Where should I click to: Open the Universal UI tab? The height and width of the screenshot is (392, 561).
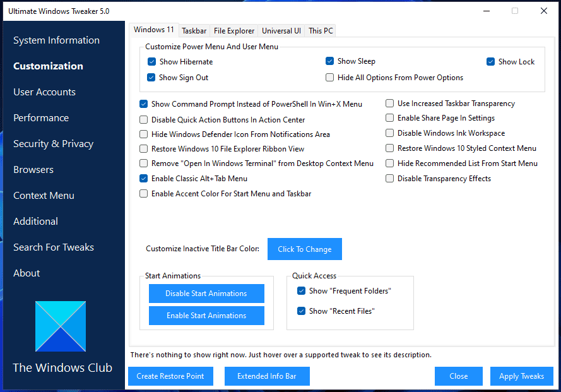pyautogui.click(x=280, y=30)
